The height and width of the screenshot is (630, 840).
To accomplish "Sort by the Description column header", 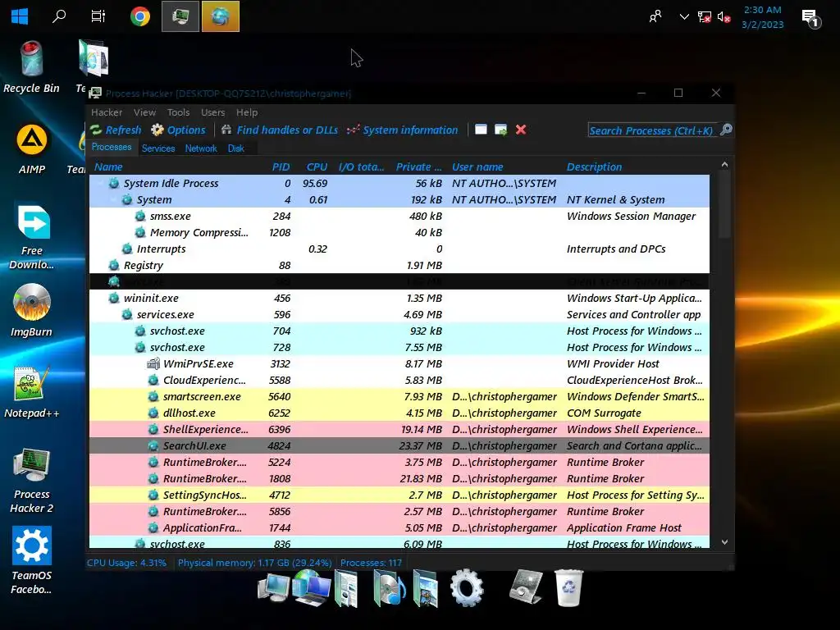I will coord(594,167).
